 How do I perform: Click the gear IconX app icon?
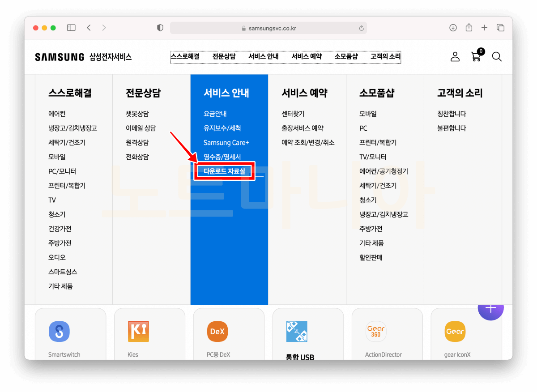pyautogui.click(x=455, y=331)
